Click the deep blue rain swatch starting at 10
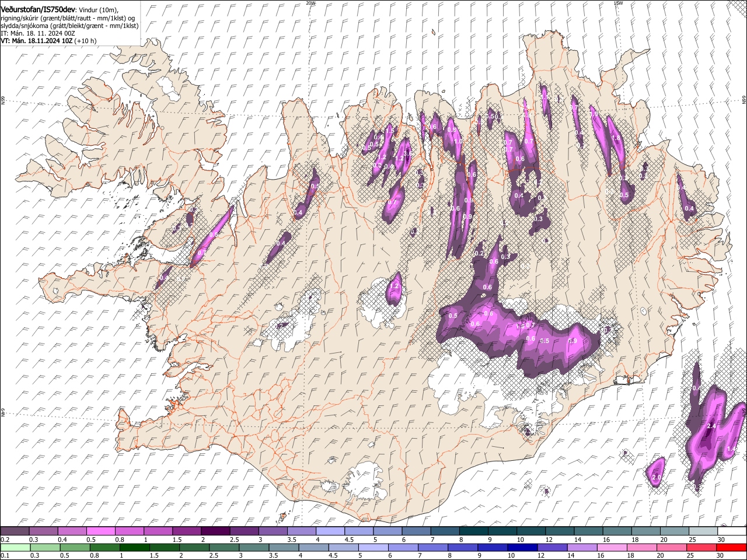The height and width of the screenshot is (560, 747). coord(522,547)
